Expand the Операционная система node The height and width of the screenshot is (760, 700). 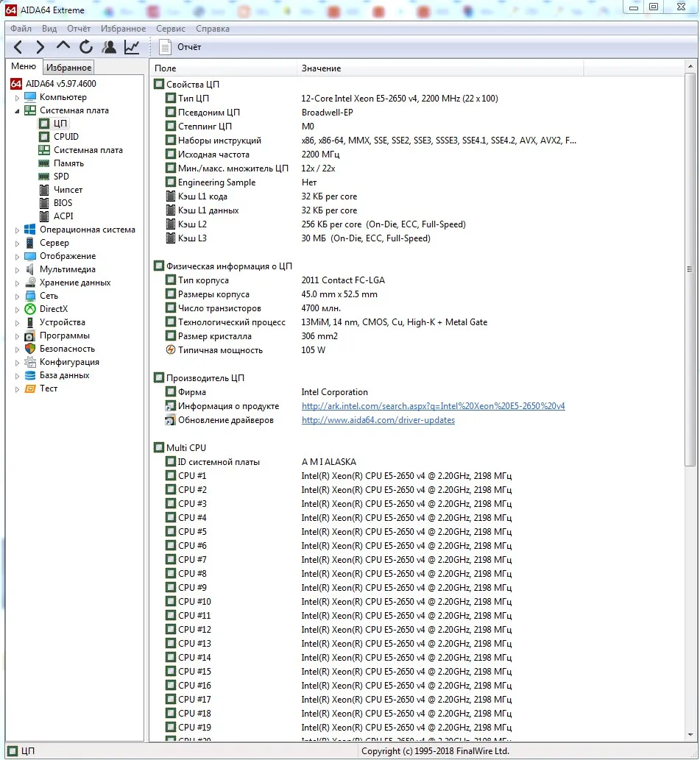(17, 230)
